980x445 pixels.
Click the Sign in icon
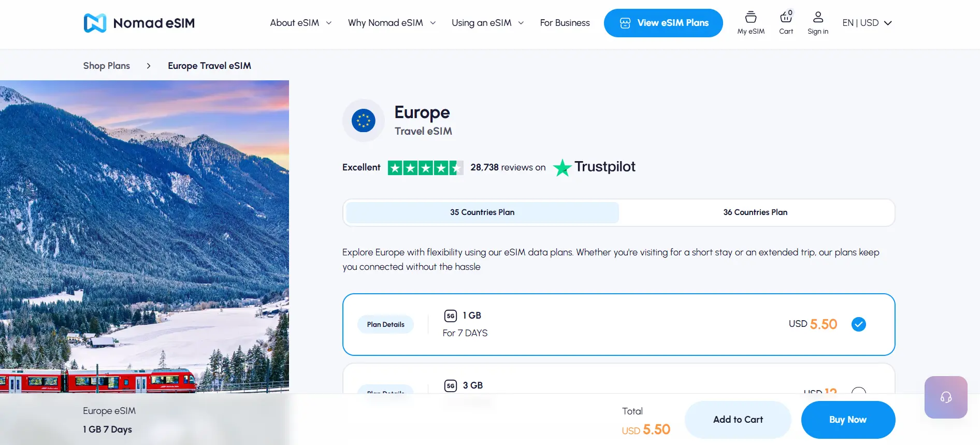817,17
